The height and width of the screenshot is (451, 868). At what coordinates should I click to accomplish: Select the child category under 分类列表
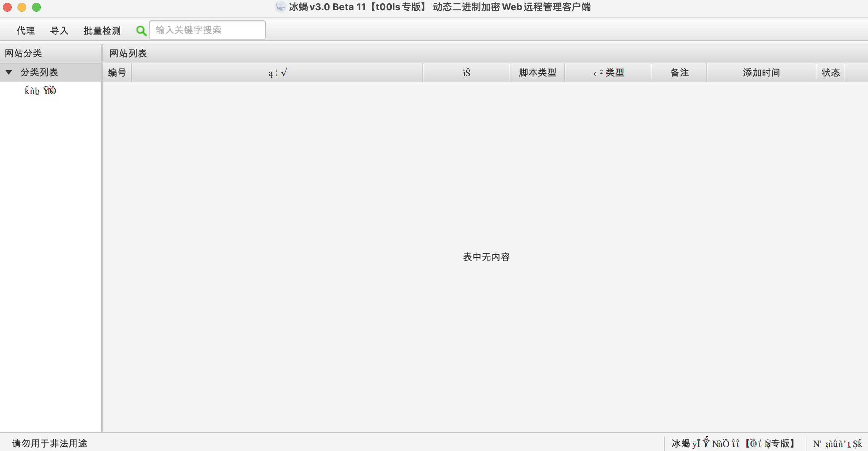coord(40,90)
